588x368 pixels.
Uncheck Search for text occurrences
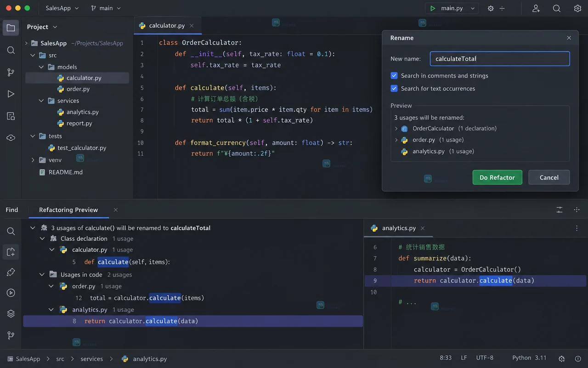click(394, 89)
